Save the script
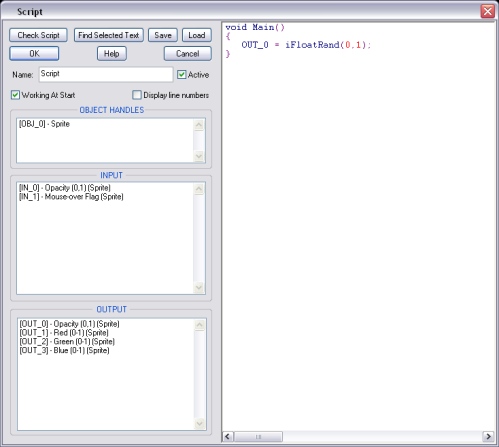 (163, 35)
